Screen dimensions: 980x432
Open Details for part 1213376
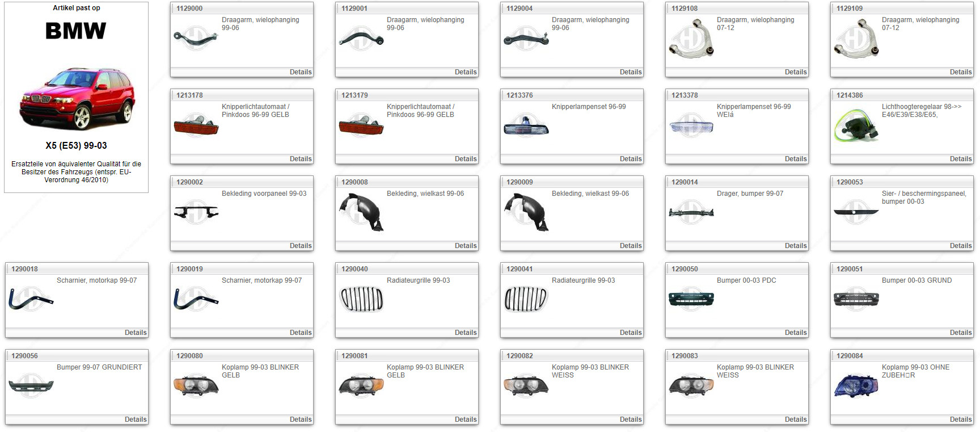631,159
